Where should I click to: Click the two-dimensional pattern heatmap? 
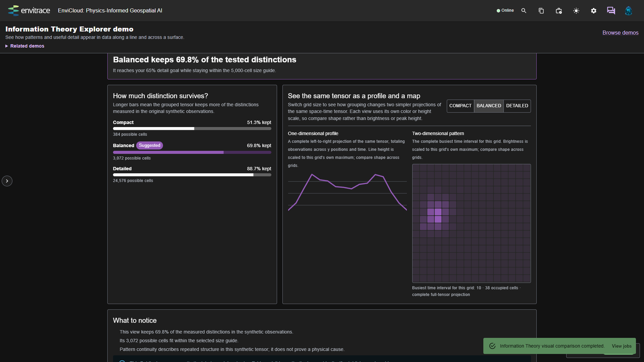[x=471, y=223]
